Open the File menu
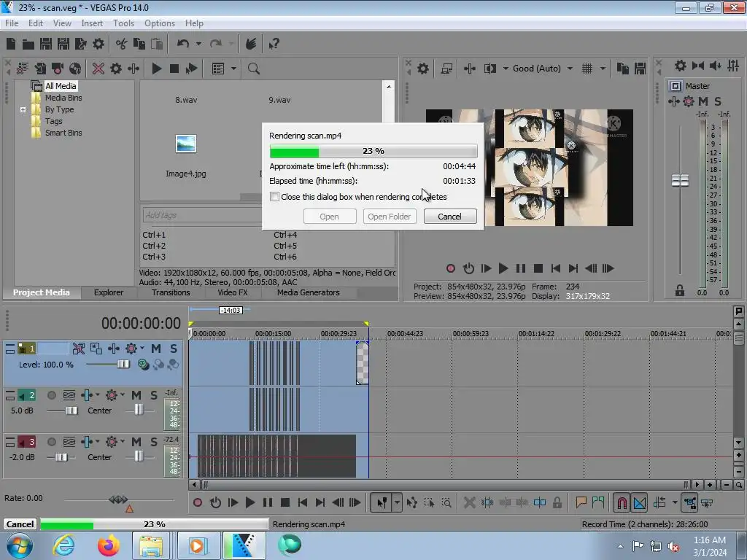 [x=12, y=23]
